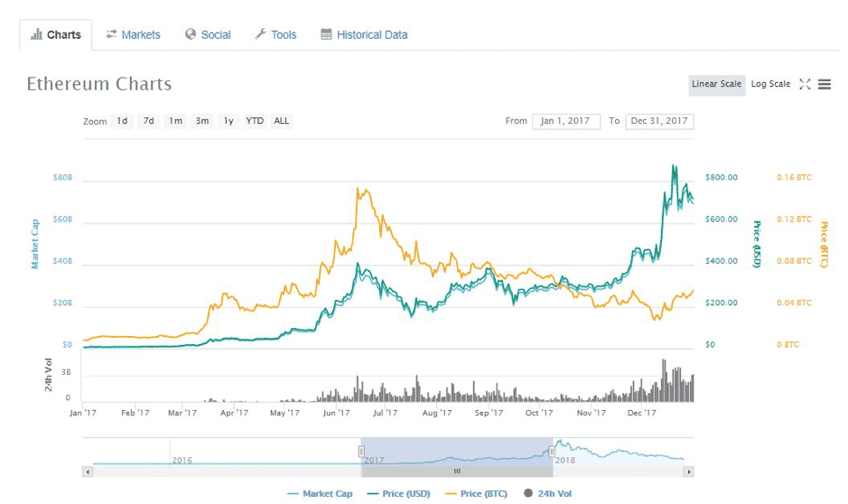This screenshot has height=504, width=848.
Task: Open the Social tab
Action: [208, 34]
